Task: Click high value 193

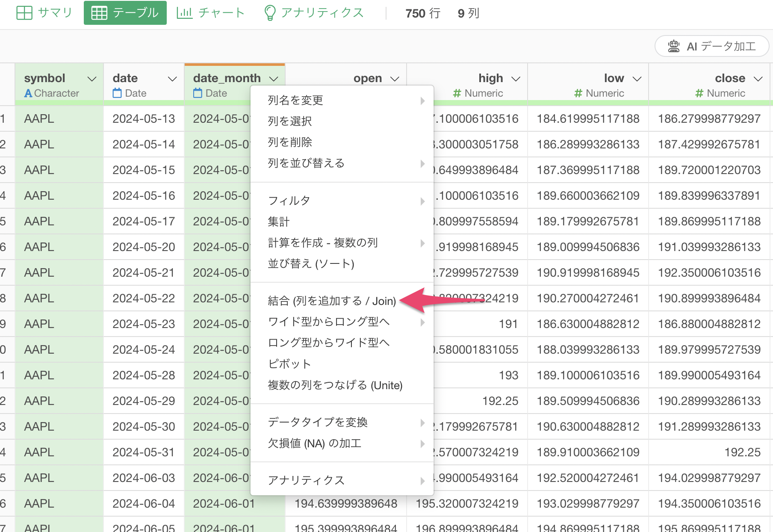Action: click(508, 375)
